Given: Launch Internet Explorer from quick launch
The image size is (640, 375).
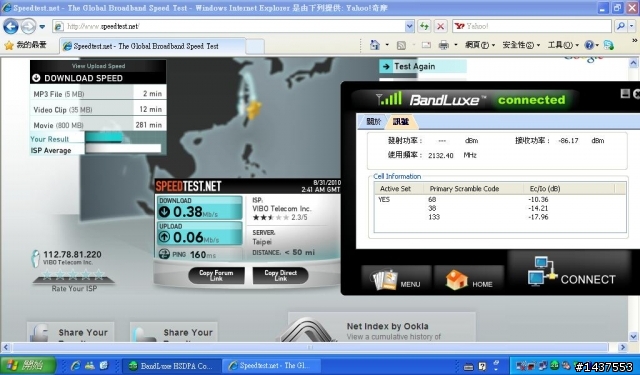Looking at the screenshot, I should 75,365.
